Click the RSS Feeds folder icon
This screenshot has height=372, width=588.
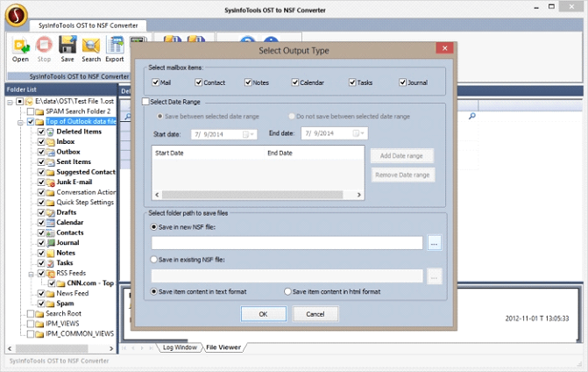tap(50, 273)
